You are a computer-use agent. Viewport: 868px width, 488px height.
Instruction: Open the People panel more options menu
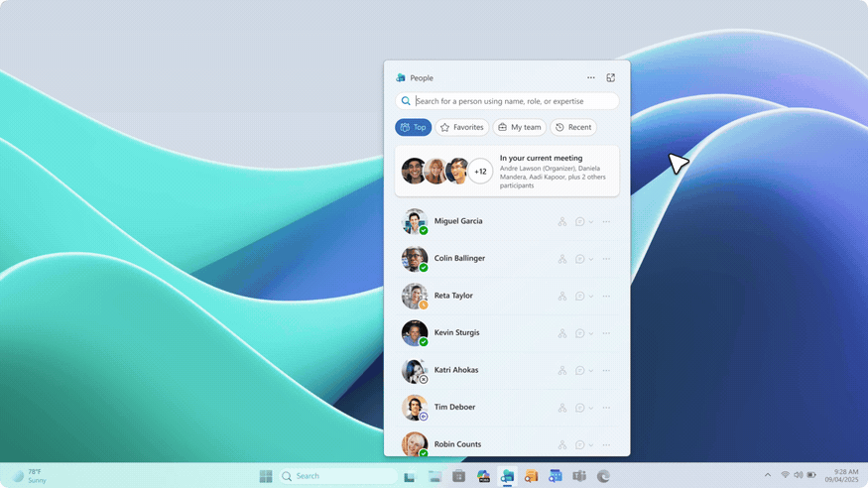click(x=590, y=78)
